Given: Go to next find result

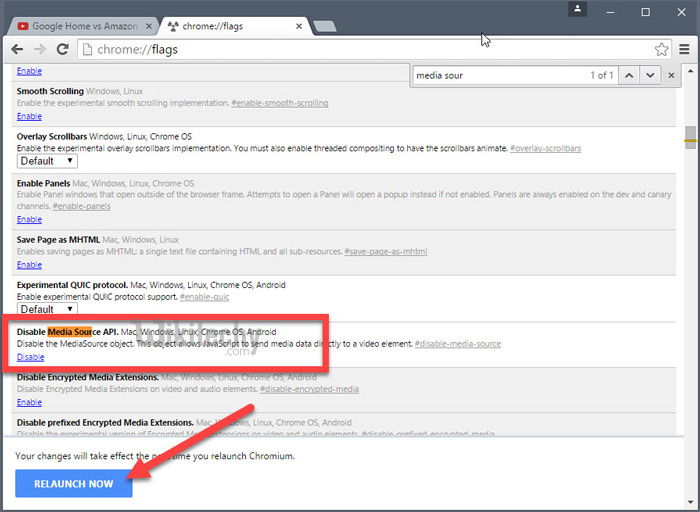Looking at the screenshot, I should [x=648, y=75].
